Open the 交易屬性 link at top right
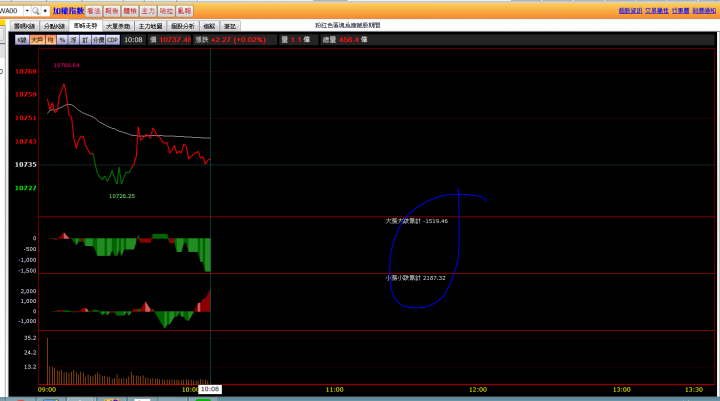Screen dimensions: 720x401 tap(657, 11)
